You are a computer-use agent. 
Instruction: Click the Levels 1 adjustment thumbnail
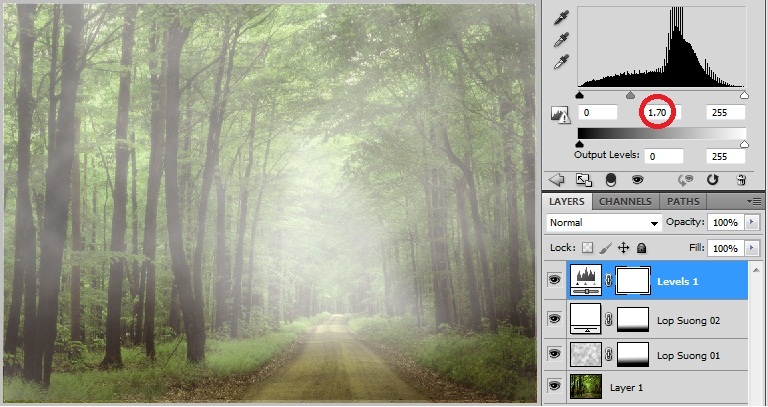tap(586, 280)
